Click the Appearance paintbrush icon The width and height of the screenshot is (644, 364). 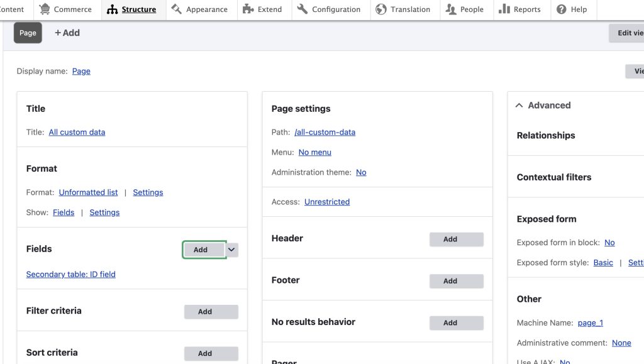pos(177,9)
